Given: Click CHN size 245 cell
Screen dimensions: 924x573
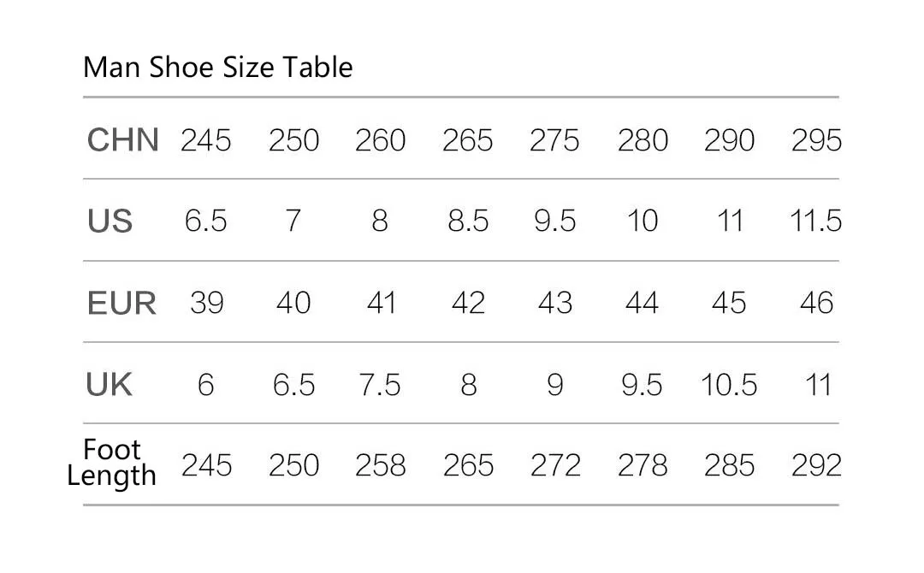Looking at the screenshot, I should coord(205,141).
